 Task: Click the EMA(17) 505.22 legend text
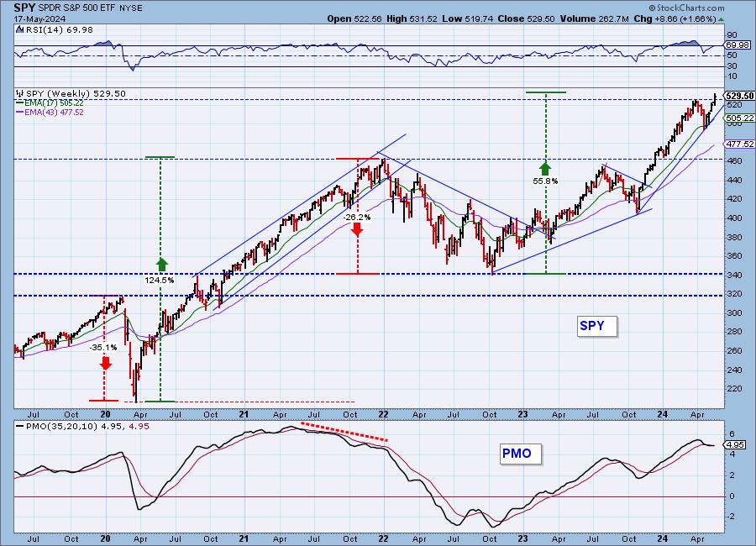[x=54, y=103]
